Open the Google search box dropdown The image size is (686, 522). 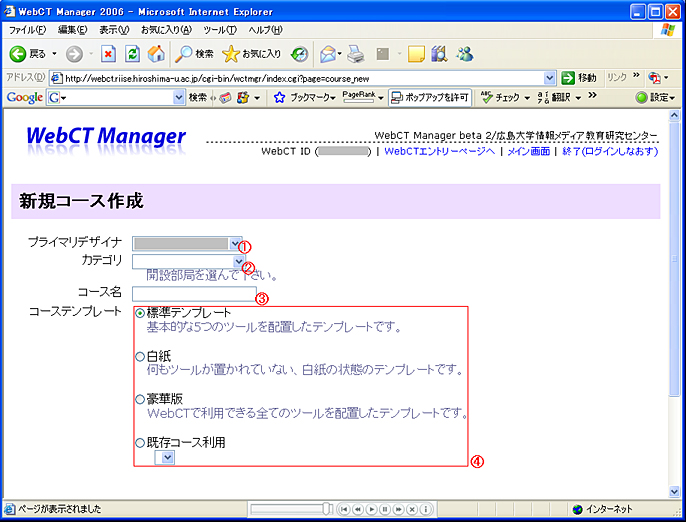click(178, 98)
